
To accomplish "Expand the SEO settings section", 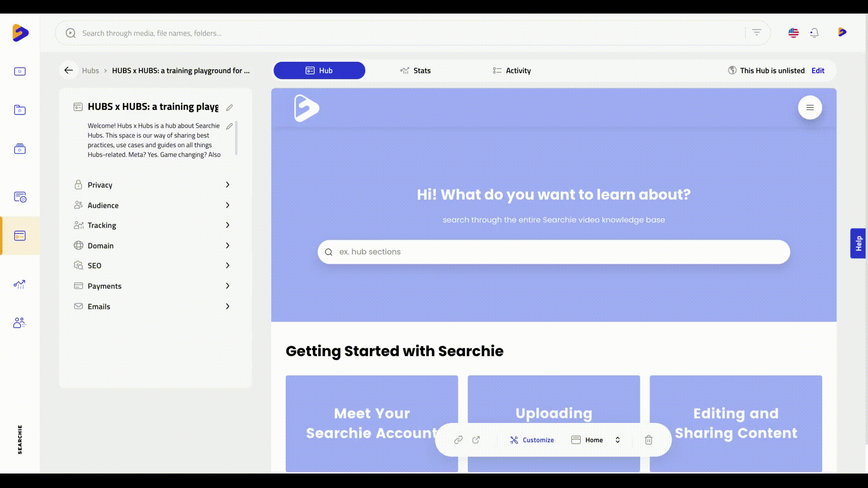I will point(152,265).
